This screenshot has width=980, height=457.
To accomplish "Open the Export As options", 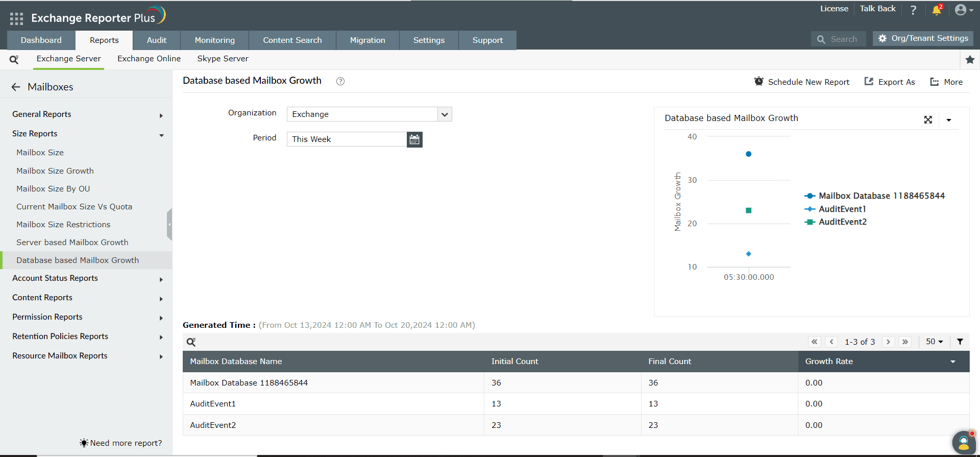I will coord(890,82).
